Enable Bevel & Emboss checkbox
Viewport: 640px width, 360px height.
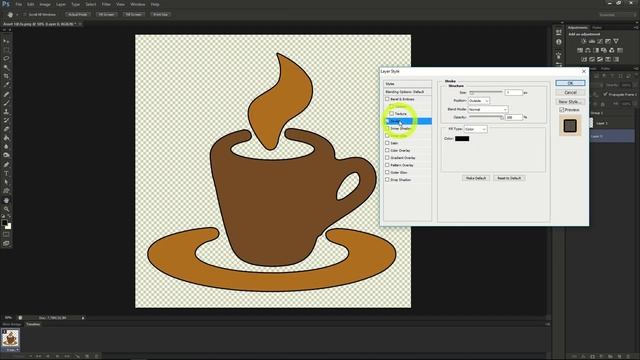click(x=387, y=99)
